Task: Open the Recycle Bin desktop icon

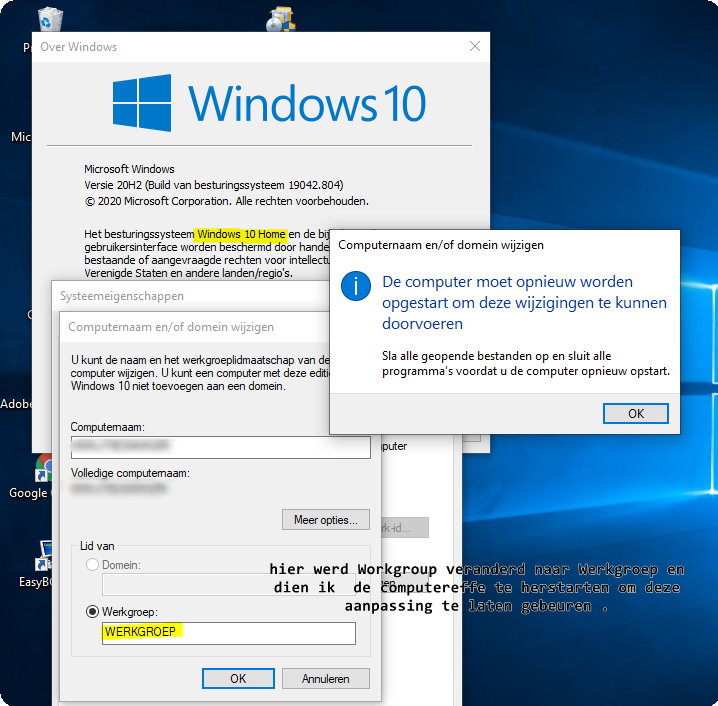Action: [48, 18]
